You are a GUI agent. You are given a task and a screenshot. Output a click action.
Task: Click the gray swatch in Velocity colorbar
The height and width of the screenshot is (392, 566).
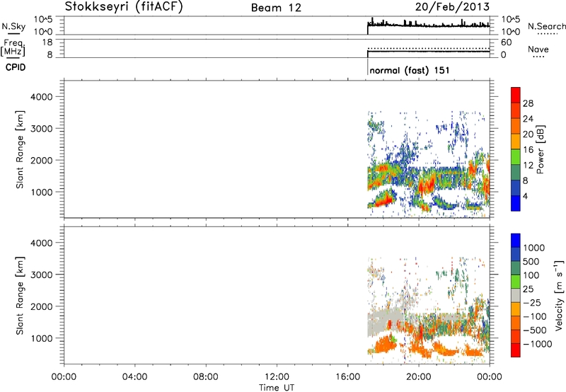click(x=516, y=295)
